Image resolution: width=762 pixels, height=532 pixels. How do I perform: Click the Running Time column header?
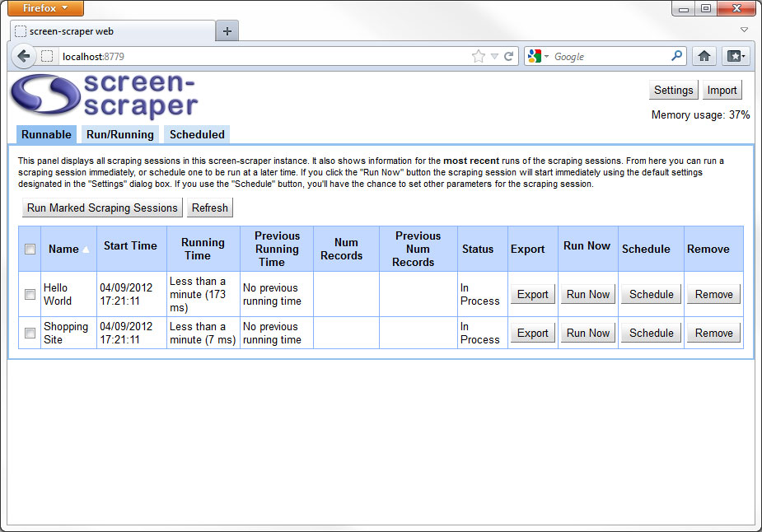pos(203,249)
